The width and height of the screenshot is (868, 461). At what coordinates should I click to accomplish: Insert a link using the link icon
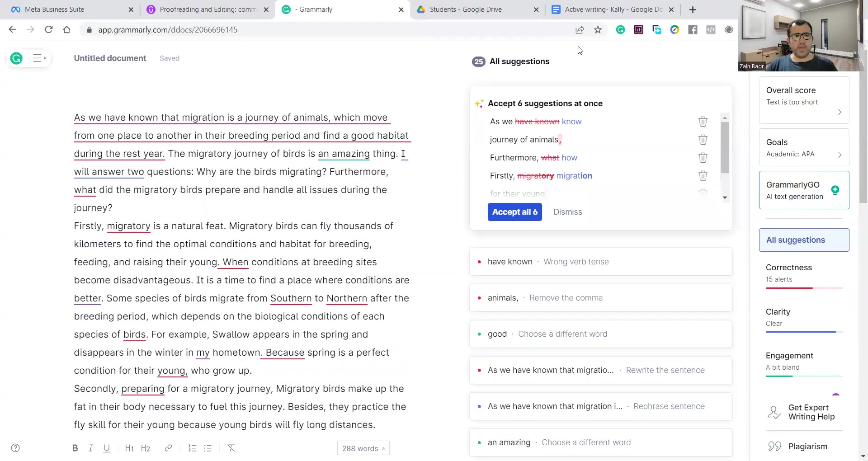[x=168, y=448]
